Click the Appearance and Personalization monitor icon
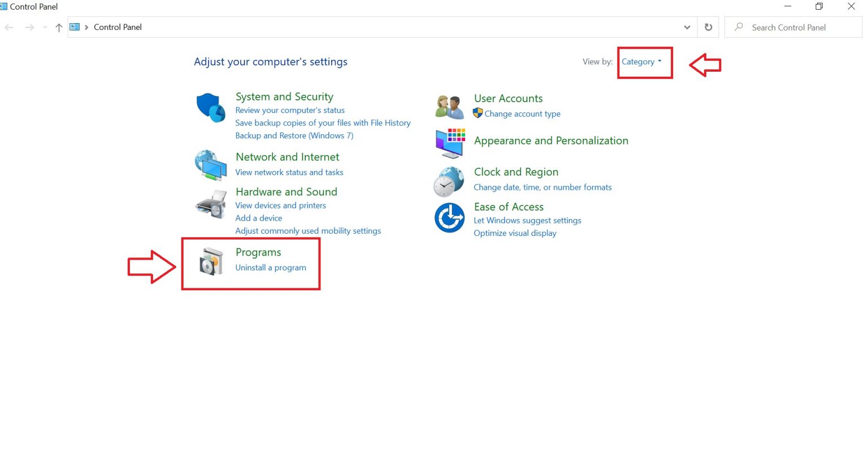 pyautogui.click(x=450, y=142)
